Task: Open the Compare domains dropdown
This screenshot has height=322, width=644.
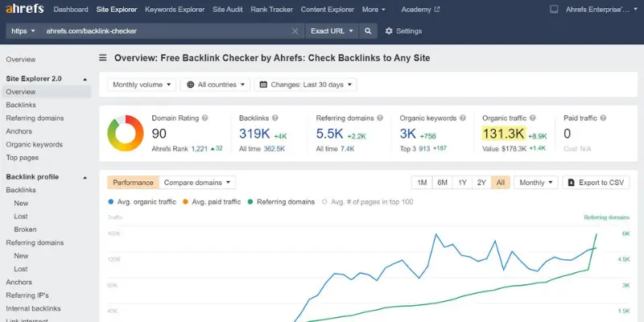Action: click(197, 183)
